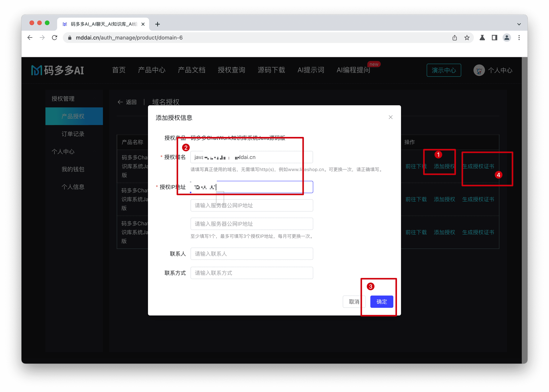Click the 操作 column header
The image size is (549, 392).
[x=410, y=142]
